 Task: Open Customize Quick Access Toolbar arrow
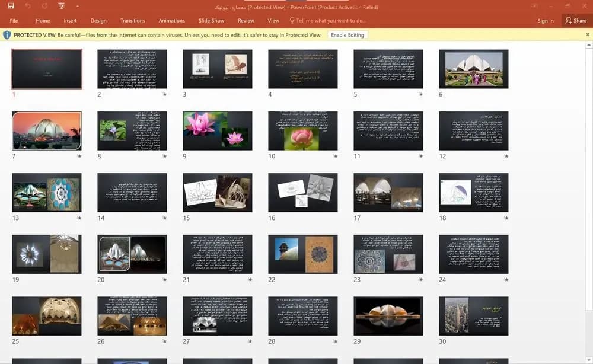[78, 7]
